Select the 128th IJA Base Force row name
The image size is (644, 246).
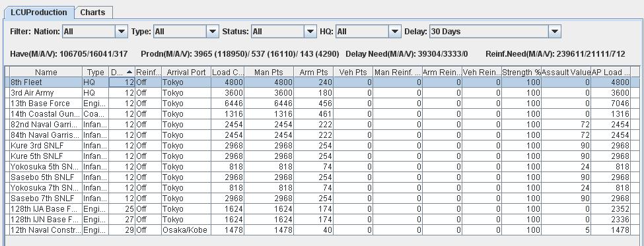(46, 208)
